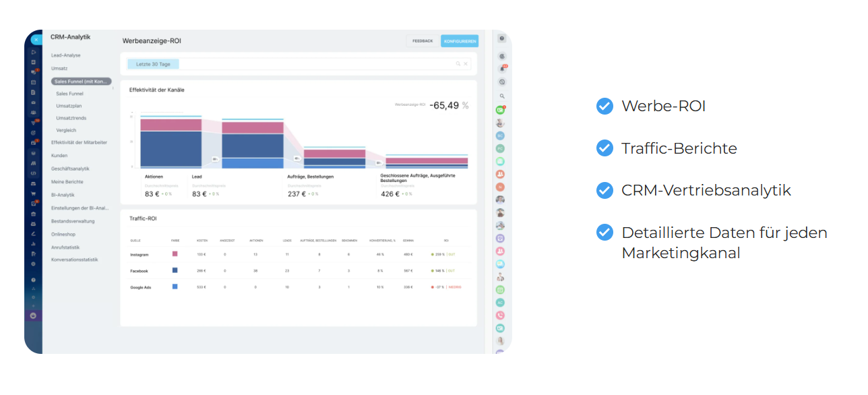Viewport: 868px width, 395px height.
Task: Click the KONFIGURIEREN button
Action: pyautogui.click(x=460, y=40)
